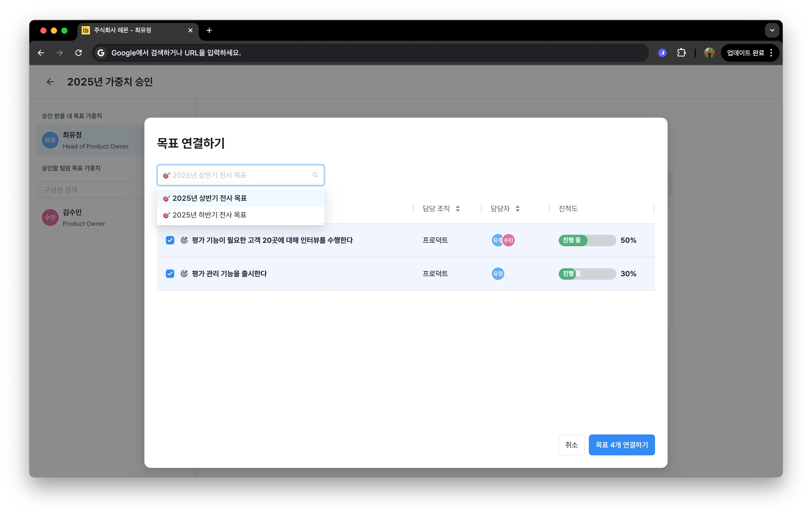The width and height of the screenshot is (812, 516).
Task: Click the browser back arrow
Action: pos(41,53)
